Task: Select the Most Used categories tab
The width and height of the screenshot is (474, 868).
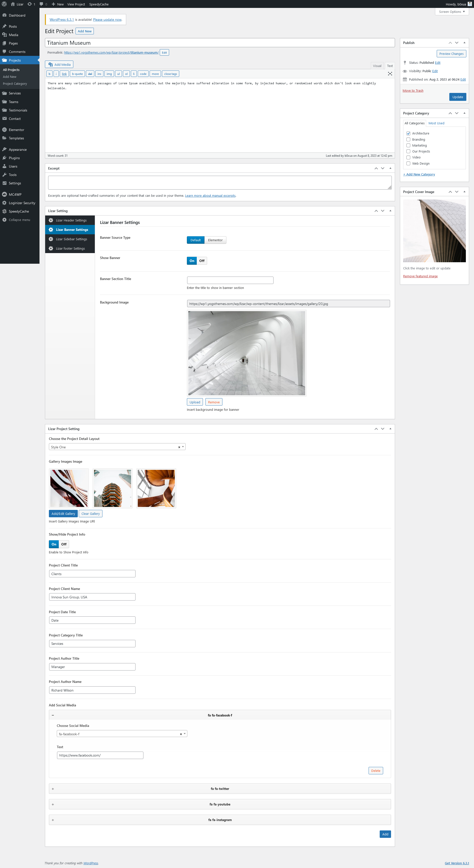Action: tap(436, 123)
